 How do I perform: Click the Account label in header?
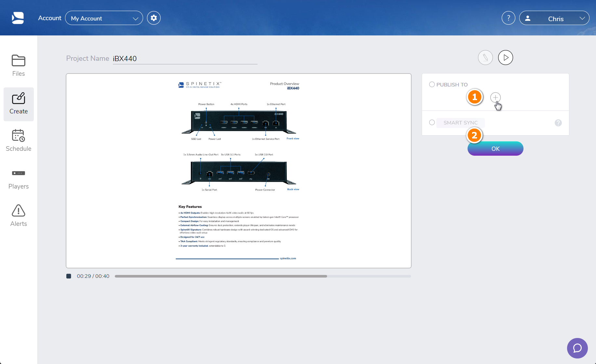tap(50, 18)
